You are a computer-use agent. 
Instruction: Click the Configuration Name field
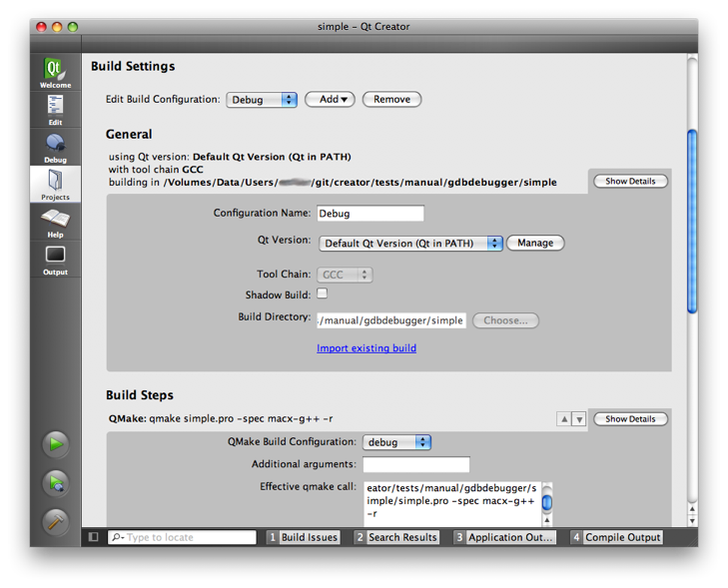pyautogui.click(x=370, y=214)
